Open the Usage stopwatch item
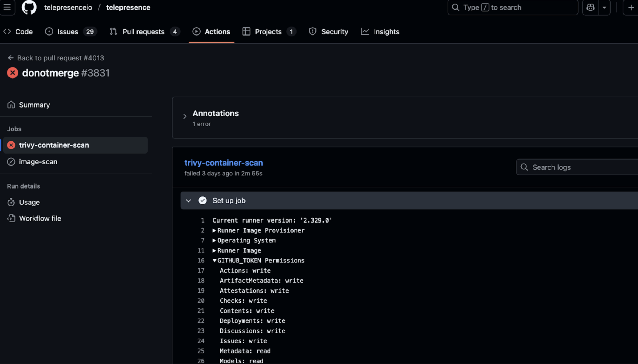The width and height of the screenshot is (638, 364). point(29,202)
